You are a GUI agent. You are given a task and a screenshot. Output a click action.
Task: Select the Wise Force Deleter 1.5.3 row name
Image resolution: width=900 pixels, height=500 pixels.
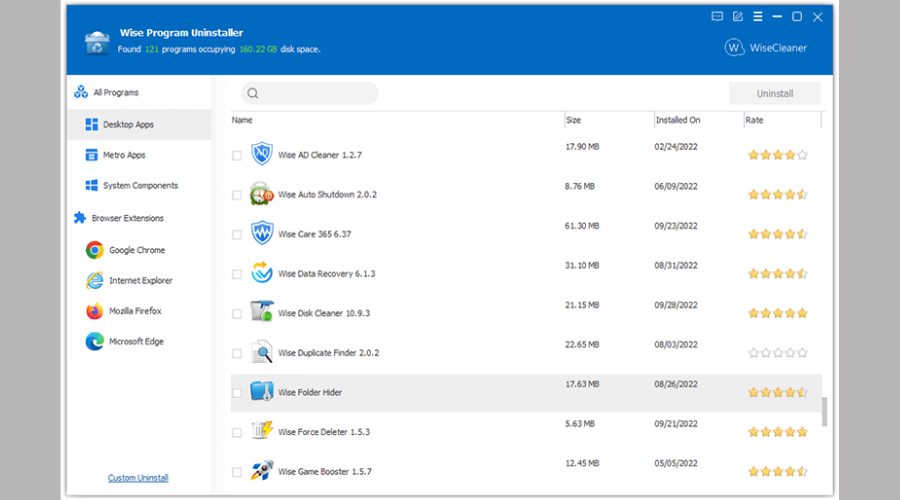(x=324, y=432)
